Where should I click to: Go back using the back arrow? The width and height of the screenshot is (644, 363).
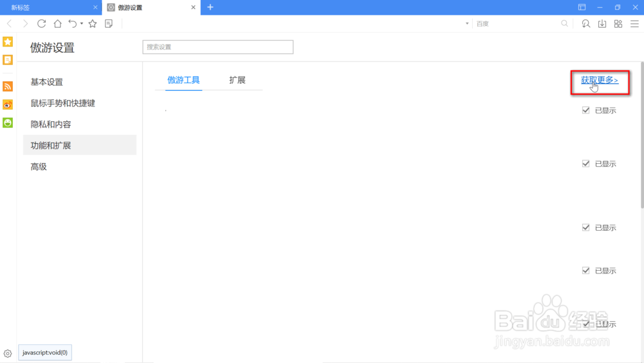click(10, 24)
